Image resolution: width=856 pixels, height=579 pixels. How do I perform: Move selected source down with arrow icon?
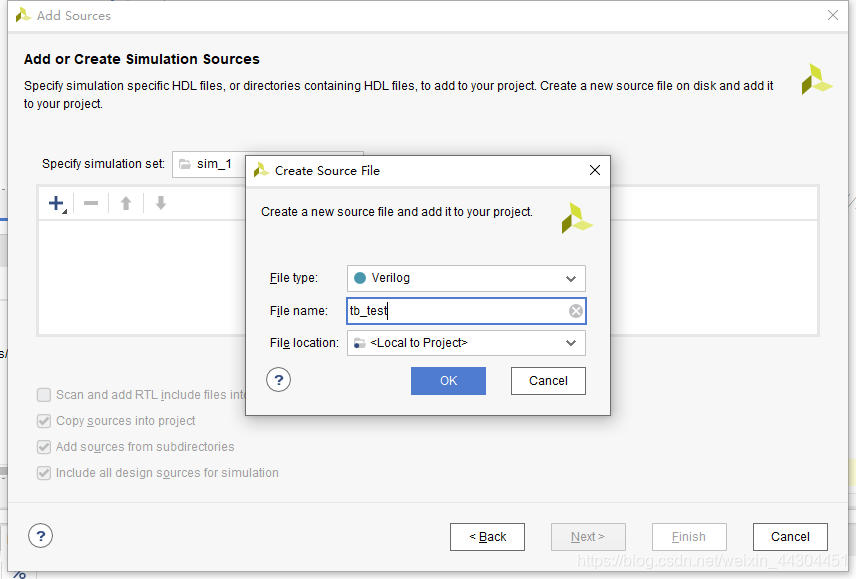coord(160,204)
